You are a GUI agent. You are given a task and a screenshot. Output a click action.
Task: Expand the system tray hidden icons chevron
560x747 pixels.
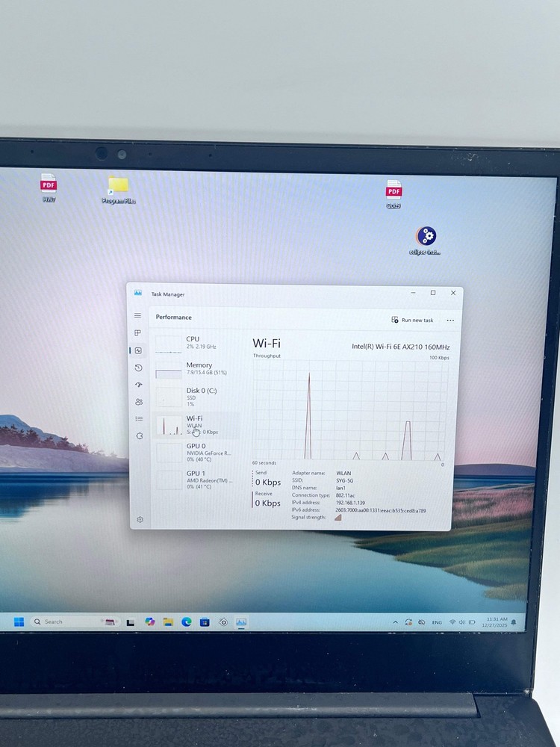click(395, 622)
